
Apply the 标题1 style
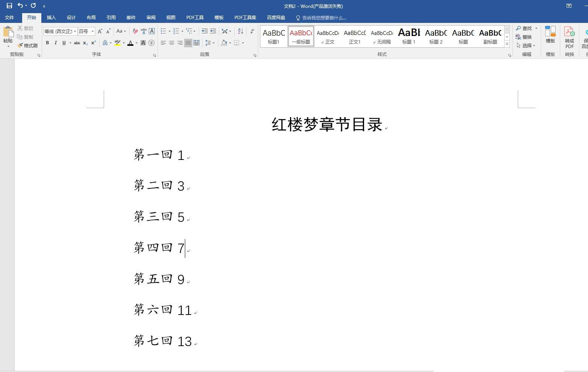(x=273, y=36)
